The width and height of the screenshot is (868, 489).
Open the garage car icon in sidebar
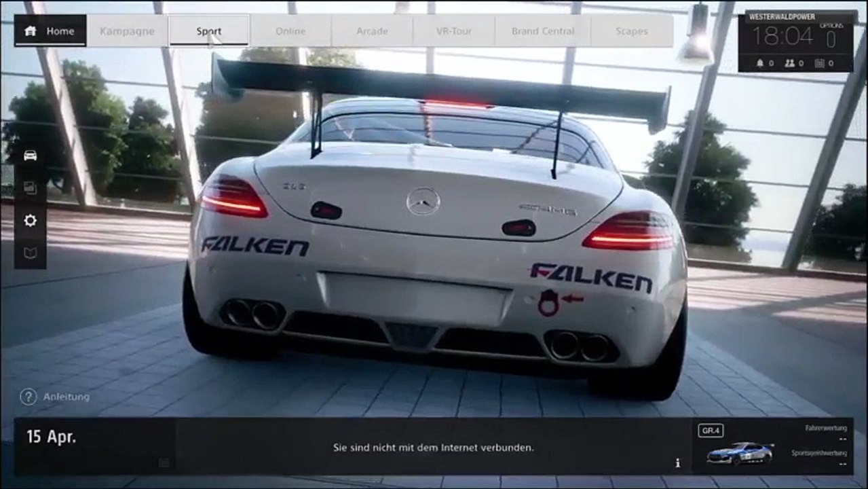point(30,156)
